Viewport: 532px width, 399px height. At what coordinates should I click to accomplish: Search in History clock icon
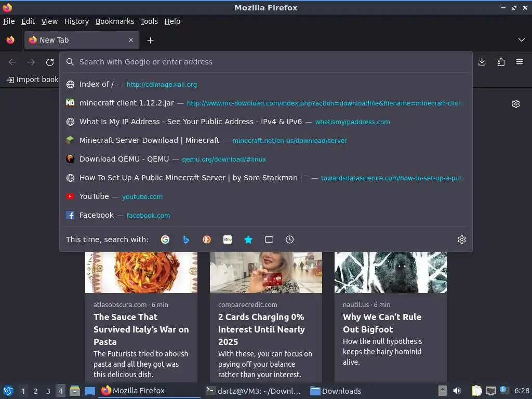point(290,240)
